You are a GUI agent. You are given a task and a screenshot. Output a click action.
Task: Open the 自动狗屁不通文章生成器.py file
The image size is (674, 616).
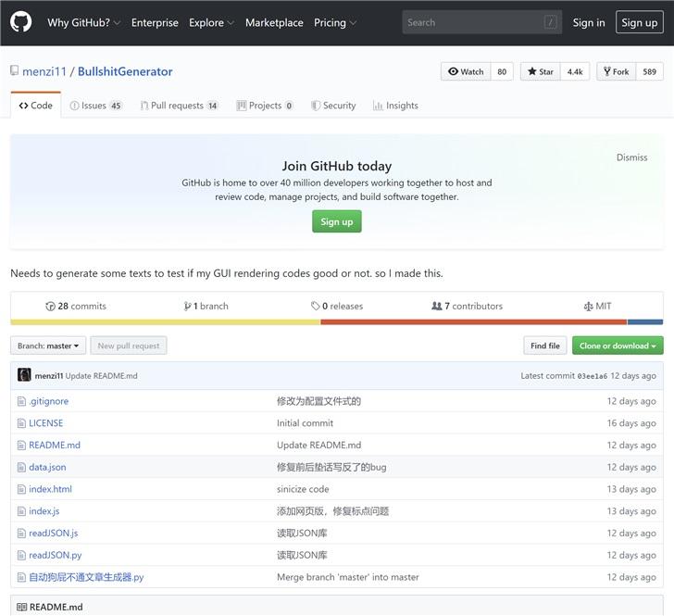[x=86, y=577]
